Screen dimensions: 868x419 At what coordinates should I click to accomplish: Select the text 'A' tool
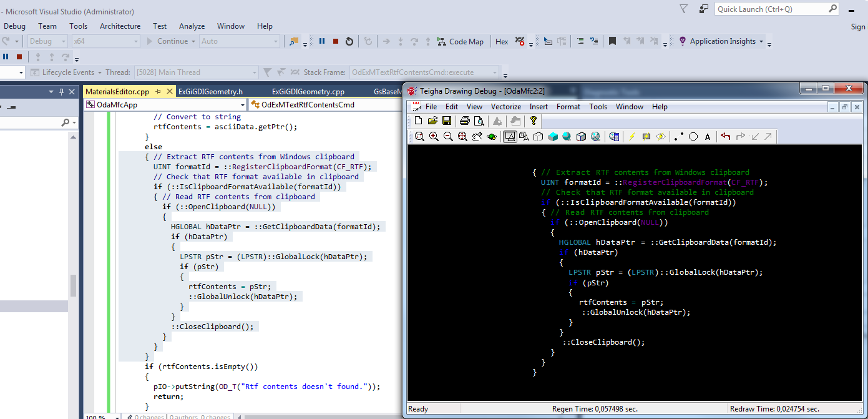click(708, 137)
